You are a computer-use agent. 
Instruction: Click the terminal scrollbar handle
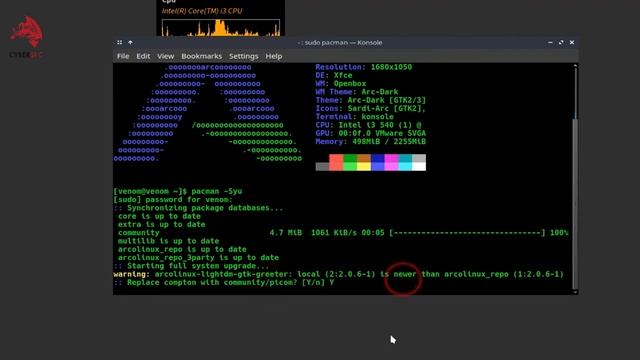pyautogui.click(x=576, y=203)
